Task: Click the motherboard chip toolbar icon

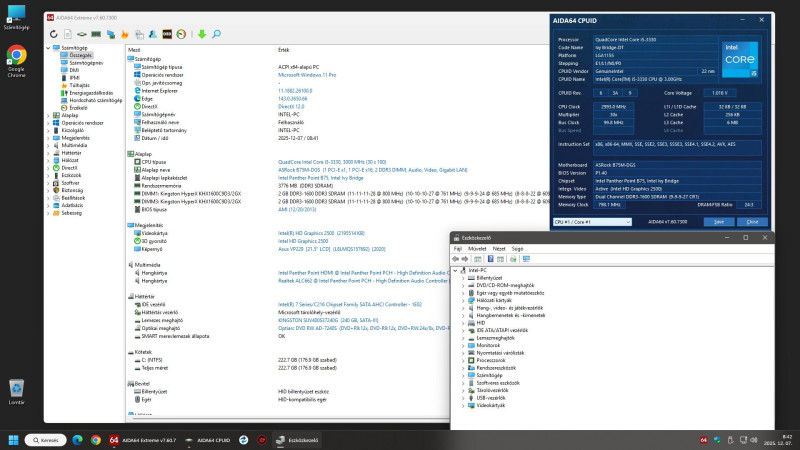Action: 82,34
